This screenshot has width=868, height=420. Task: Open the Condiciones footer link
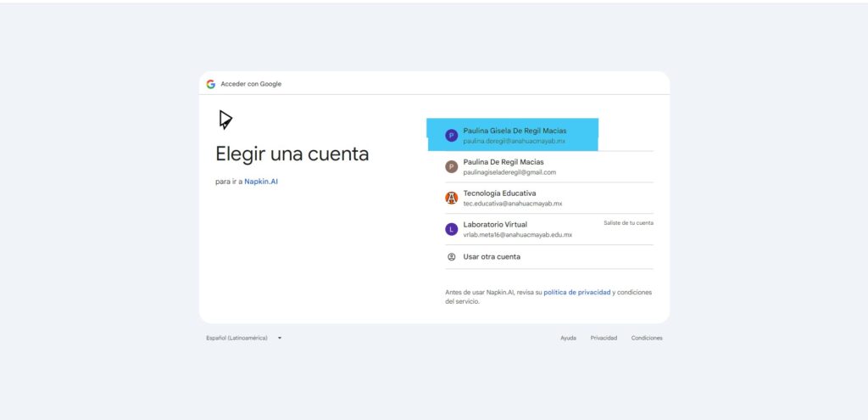click(647, 338)
